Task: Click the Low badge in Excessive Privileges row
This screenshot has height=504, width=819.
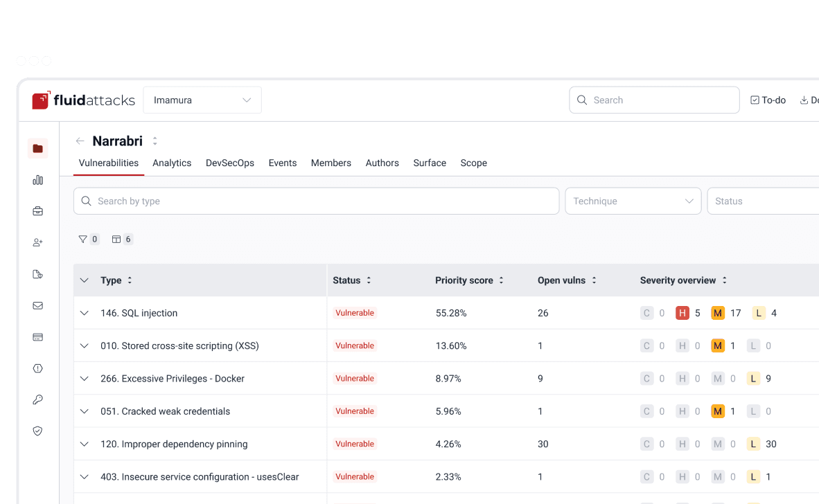Action: 752,378
